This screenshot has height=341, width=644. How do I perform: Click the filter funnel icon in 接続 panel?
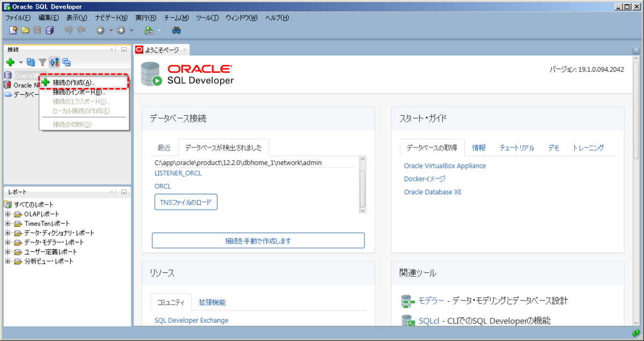pyautogui.click(x=42, y=62)
